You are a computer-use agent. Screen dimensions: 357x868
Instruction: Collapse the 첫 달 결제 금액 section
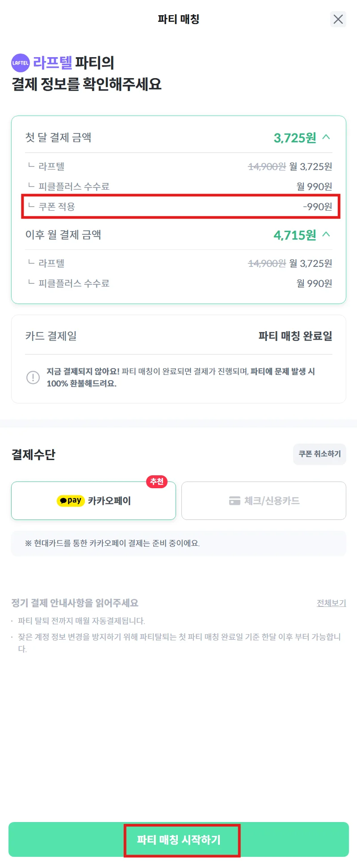coord(326,137)
